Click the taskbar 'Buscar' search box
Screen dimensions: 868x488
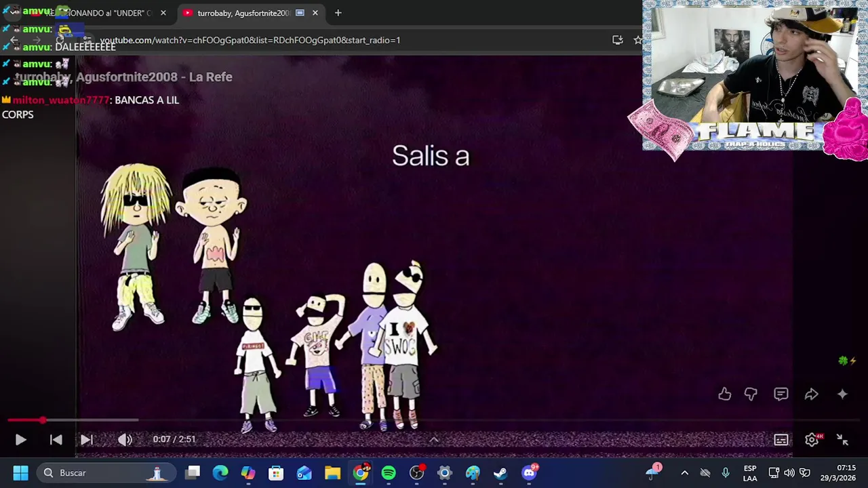(x=106, y=473)
